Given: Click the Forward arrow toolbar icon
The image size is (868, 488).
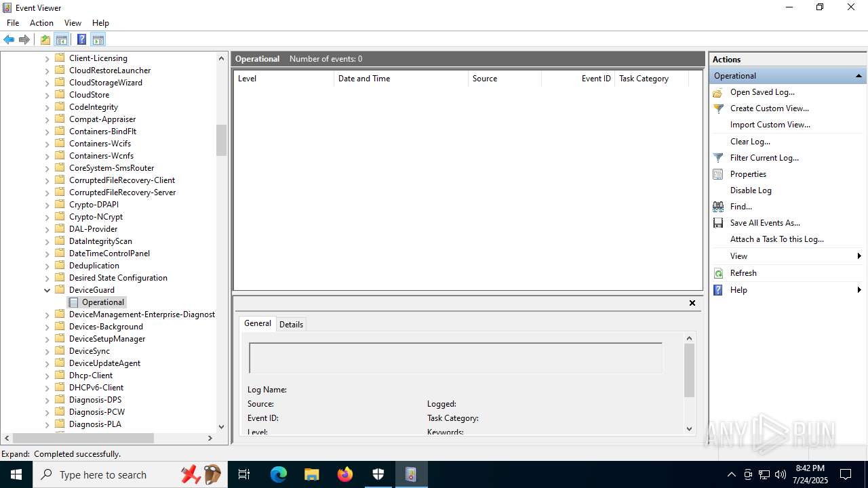Looking at the screenshot, I should point(24,39).
